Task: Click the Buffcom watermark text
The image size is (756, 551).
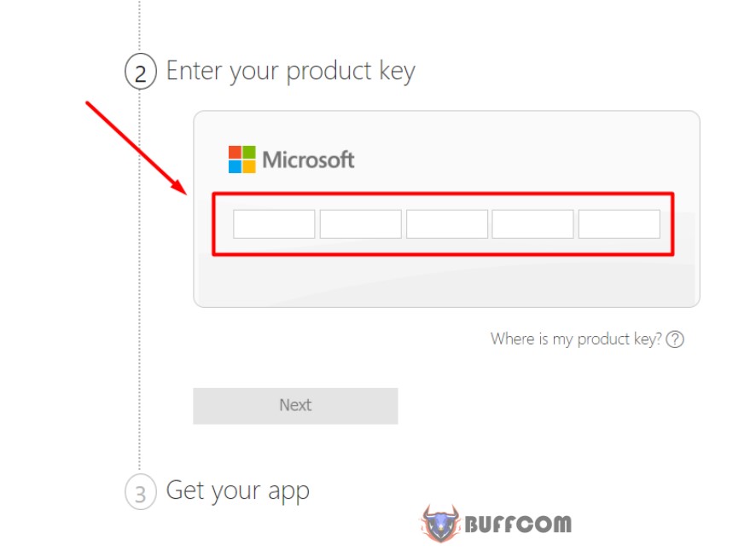Action: [518, 525]
